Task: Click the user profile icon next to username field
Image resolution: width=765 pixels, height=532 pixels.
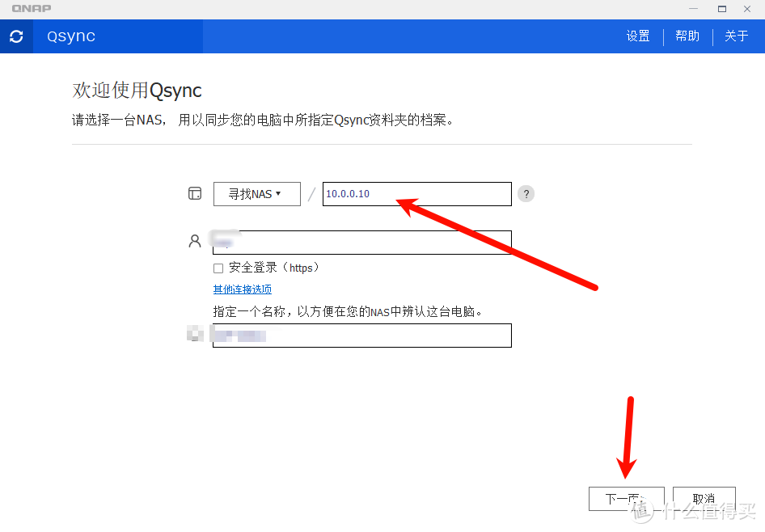Action: tap(195, 240)
